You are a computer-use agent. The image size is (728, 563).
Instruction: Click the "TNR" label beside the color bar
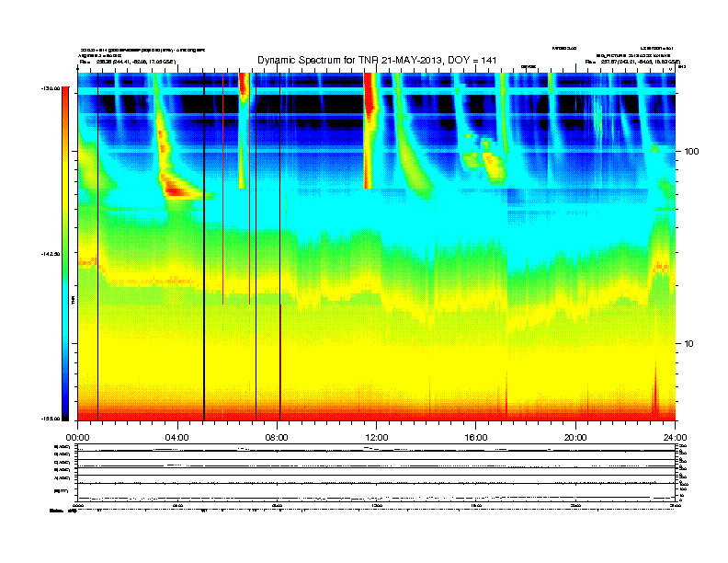(x=73, y=300)
